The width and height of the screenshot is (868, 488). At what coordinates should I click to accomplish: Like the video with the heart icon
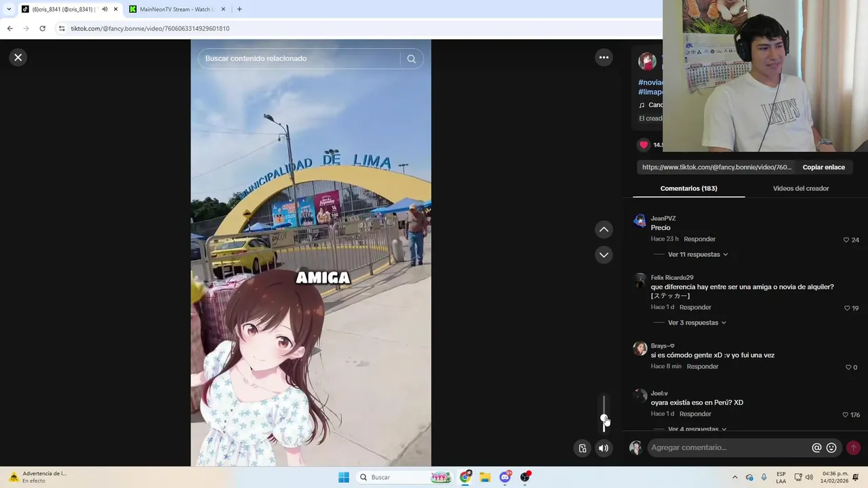644,145
